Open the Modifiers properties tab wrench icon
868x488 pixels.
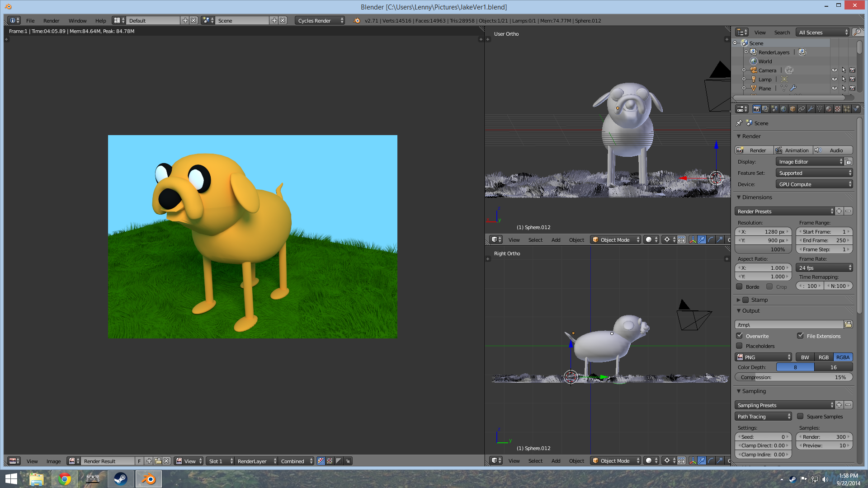click(x=811, y=109)
